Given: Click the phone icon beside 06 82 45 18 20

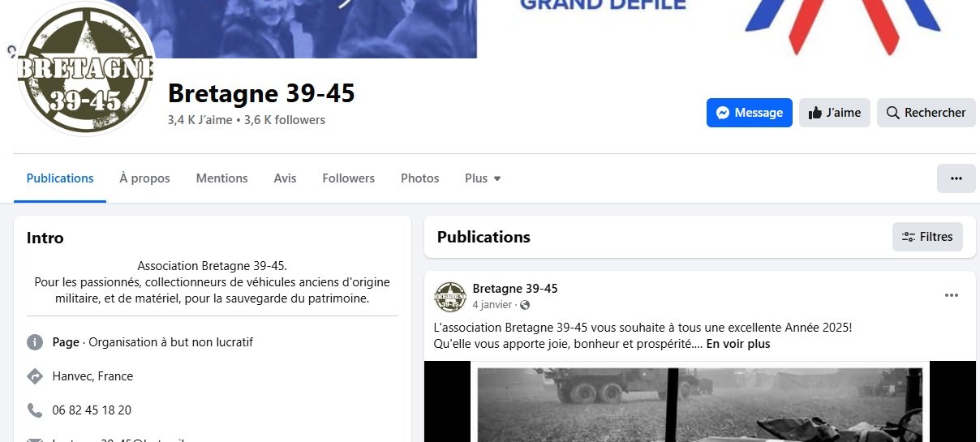Looking at the screenshot, I should 35,410.
